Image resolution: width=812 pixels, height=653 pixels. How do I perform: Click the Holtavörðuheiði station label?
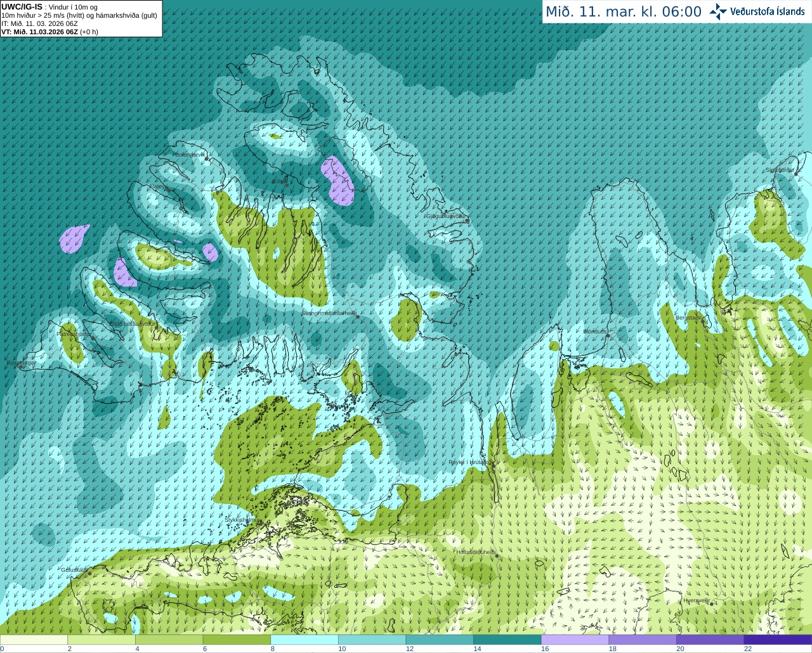pos(476,552)
